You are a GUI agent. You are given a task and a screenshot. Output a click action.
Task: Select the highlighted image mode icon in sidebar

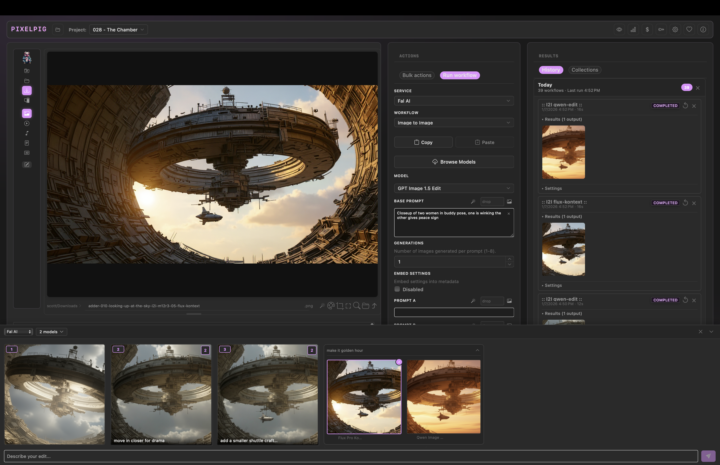tap(27, 113)
